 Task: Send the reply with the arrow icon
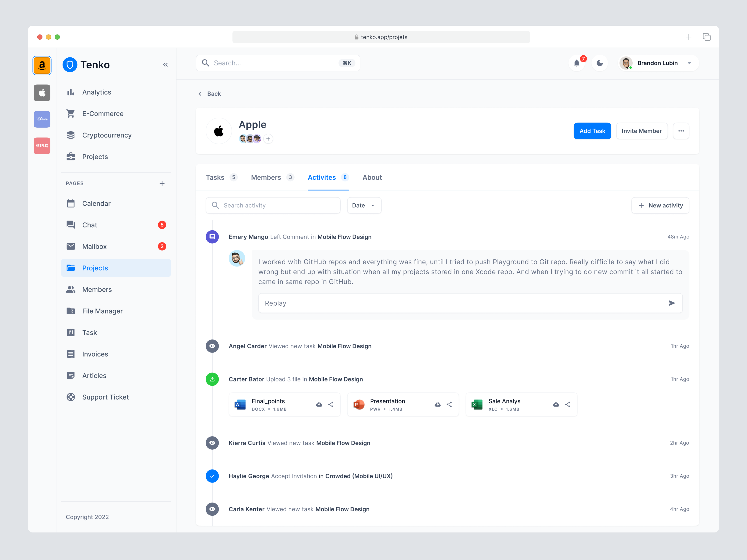672,303
